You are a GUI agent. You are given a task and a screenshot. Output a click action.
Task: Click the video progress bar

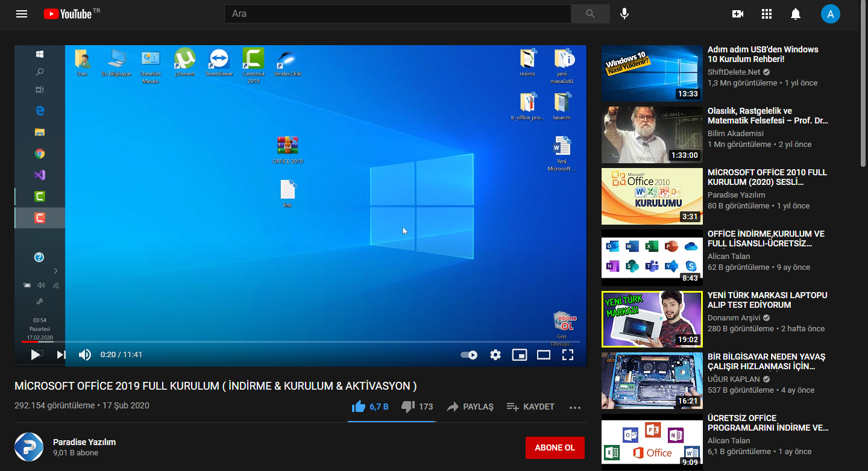[x=301, y=342]
